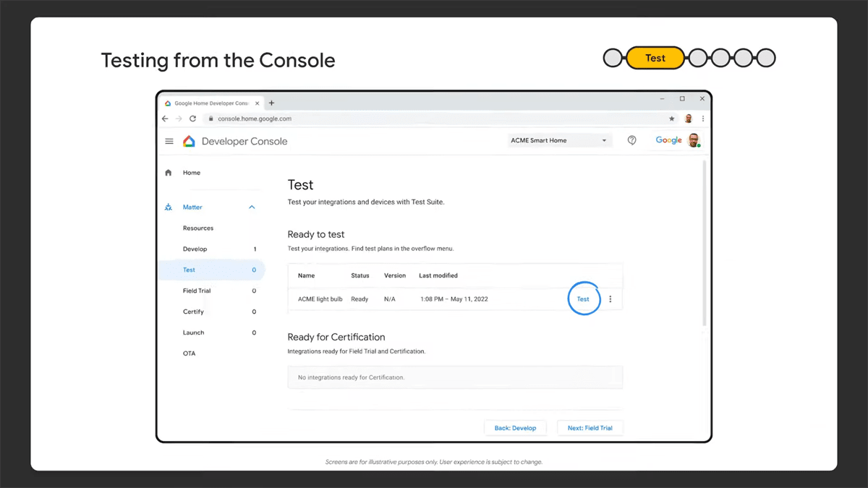Click the Google logo in header
Screen dimensions: 868x488
coord(668,140)
